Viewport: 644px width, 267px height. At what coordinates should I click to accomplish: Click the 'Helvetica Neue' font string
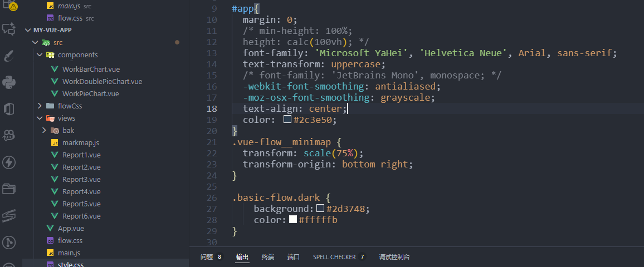point(464,53)
